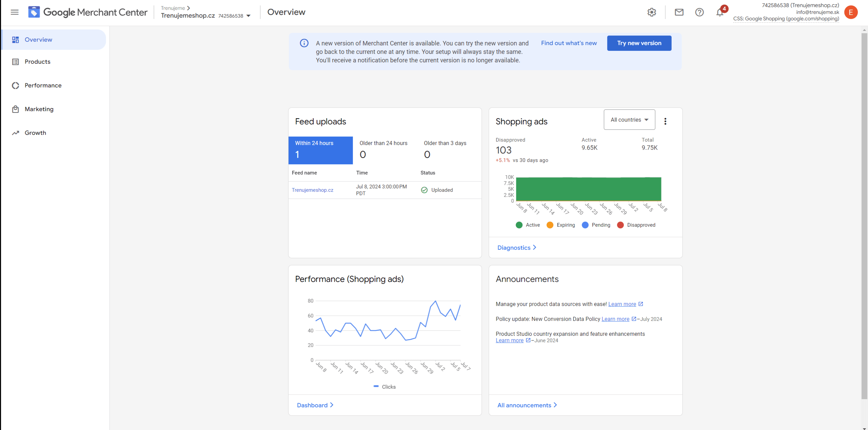Open the hamburger main menu

click(x=15, y=12)
